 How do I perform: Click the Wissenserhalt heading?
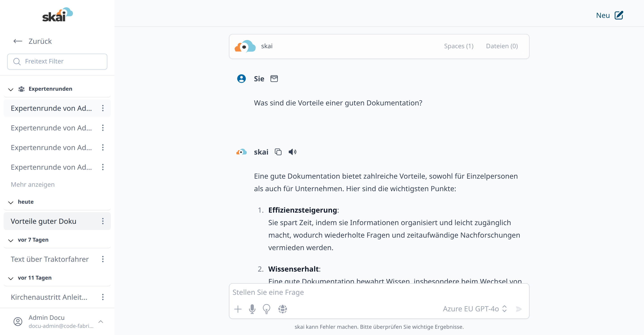294,269
